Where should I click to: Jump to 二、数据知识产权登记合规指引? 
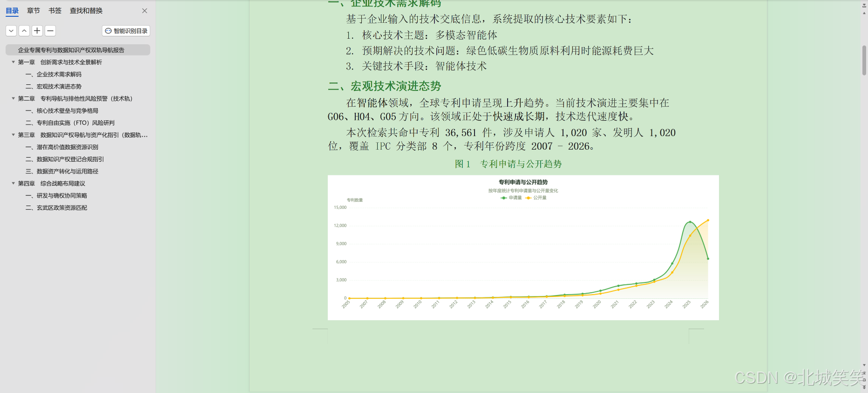(x=65, y=159)
